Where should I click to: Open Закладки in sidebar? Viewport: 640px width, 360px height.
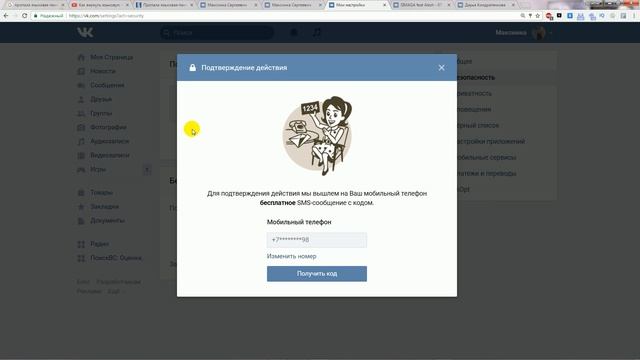[x=104, y=207]
